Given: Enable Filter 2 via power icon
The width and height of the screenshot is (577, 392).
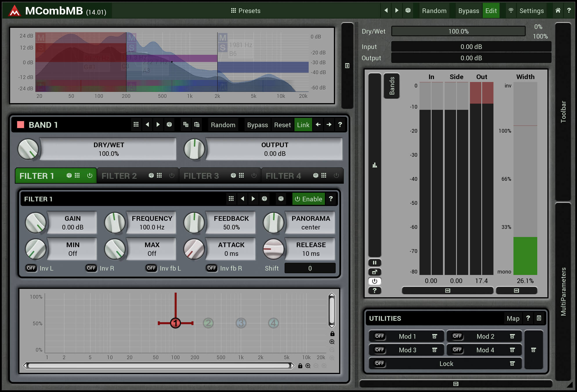Looking at the screenshot, I should pyautogui.click(x=172, y=176).
